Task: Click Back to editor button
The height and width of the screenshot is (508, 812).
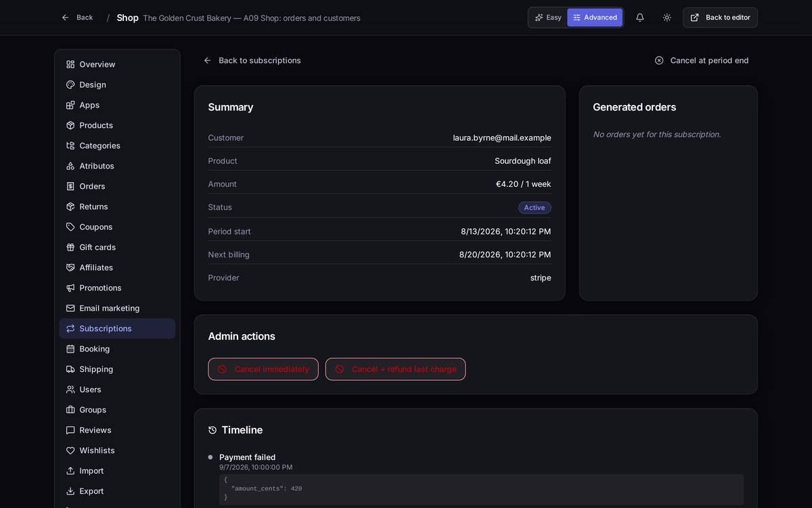Action: pos(720,18)
